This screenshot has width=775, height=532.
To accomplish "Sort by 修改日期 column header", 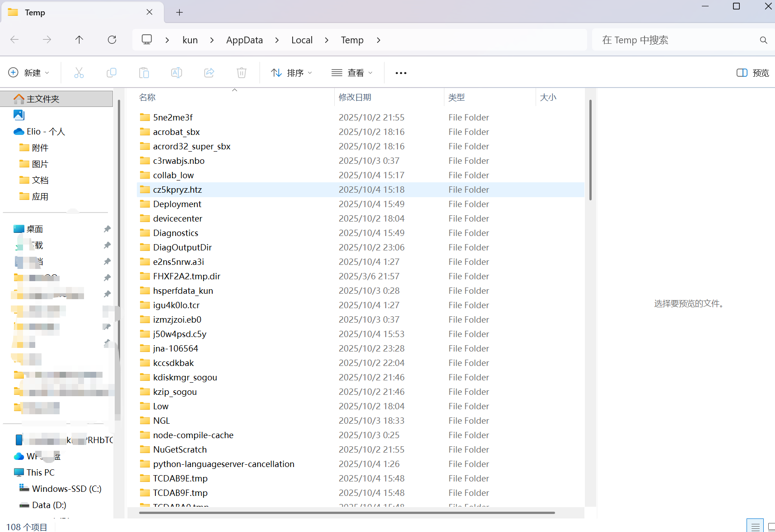I will (x=355, y=97).
